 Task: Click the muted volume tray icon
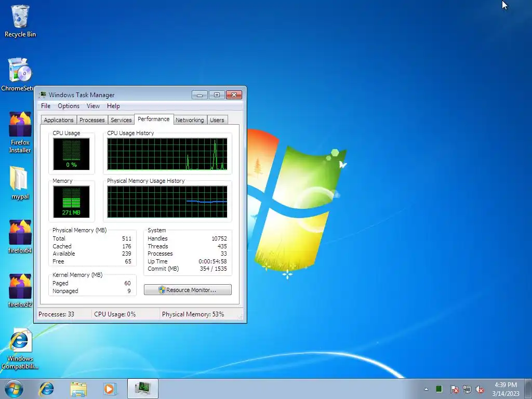pos(480,389)
